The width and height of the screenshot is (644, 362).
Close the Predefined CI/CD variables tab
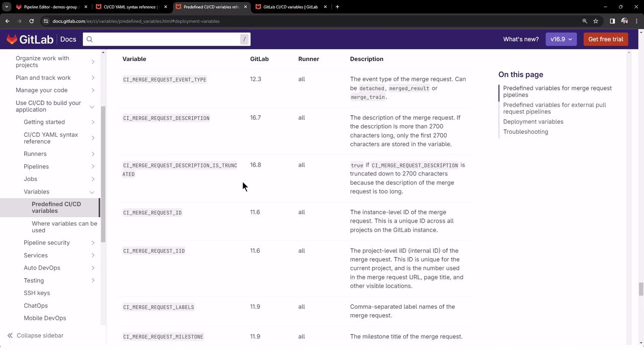pos(246,7)
